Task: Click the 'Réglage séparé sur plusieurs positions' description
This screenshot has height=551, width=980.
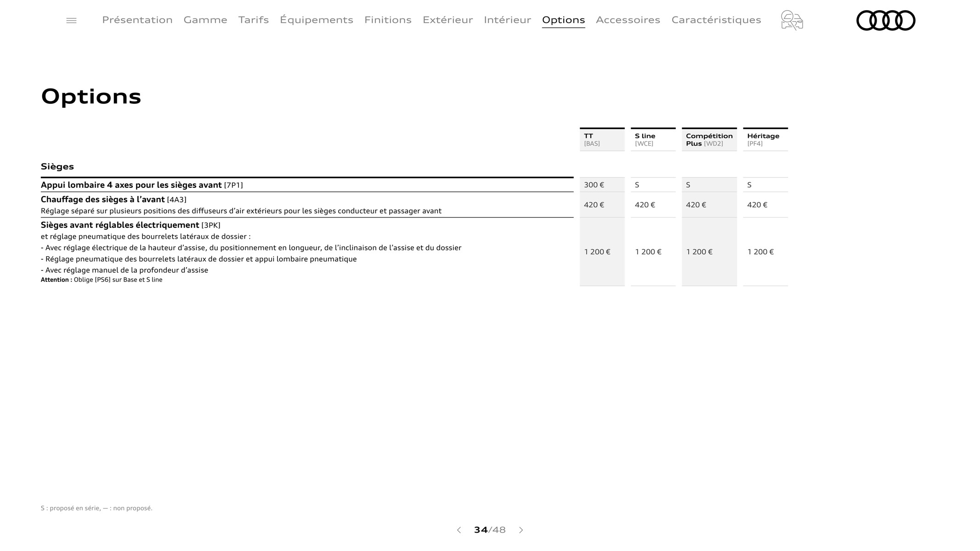Action: (241, 211)
